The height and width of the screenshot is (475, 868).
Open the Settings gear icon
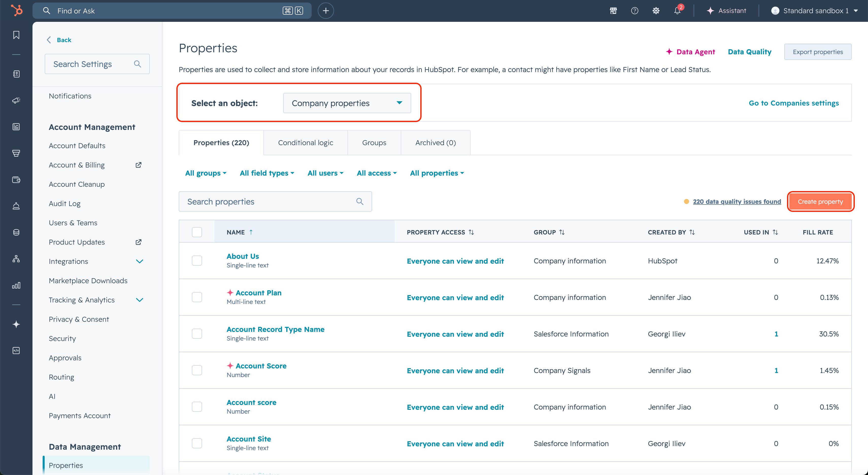(x=656, y=11)
